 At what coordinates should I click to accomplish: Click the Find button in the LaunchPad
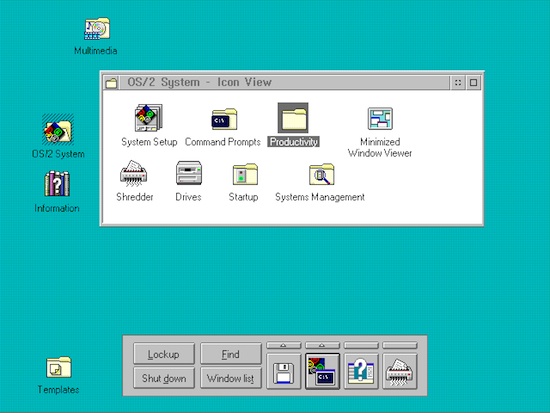click(231, 354)
